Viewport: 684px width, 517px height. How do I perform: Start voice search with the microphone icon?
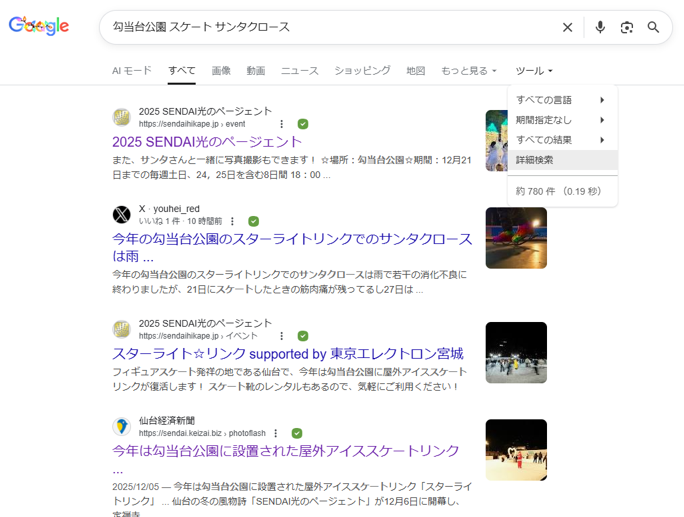[600, 27]
